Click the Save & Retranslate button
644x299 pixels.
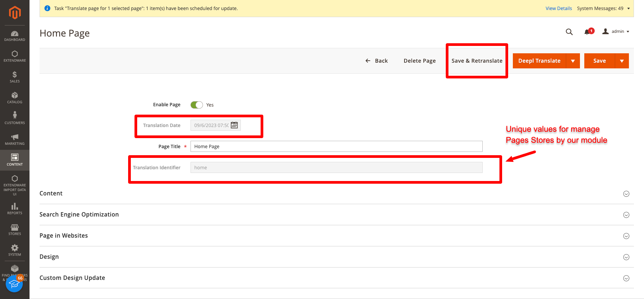point(477,61)
